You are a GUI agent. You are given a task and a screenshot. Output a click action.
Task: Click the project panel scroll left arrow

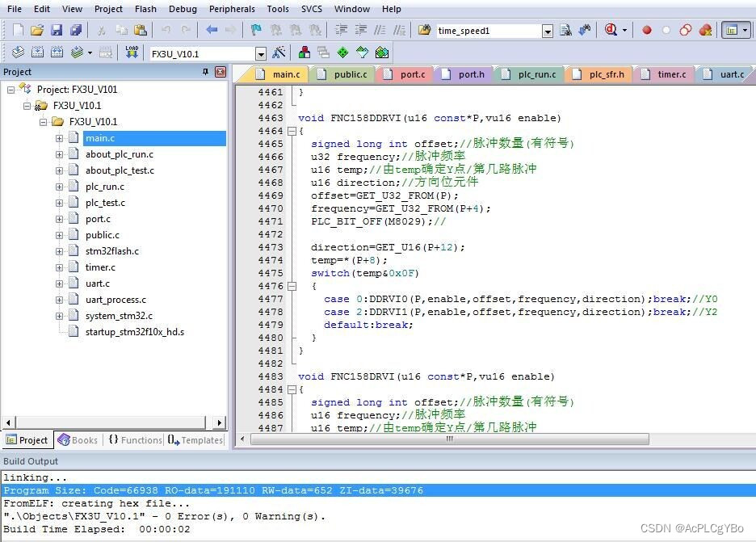click(x=8, y=423)
